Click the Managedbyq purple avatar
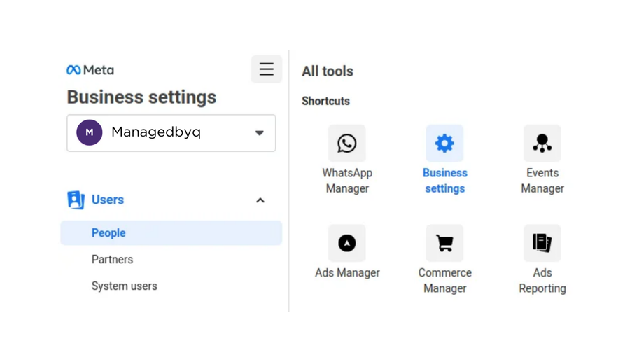The width and height of the screenshot is (644, 362). click(90, 132)
